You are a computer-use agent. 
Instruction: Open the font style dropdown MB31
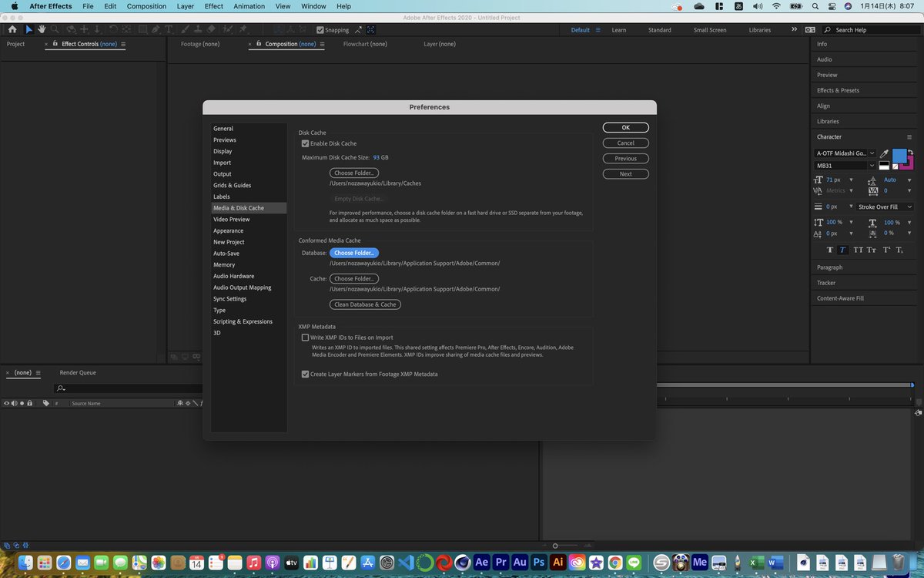click(845, 166)
